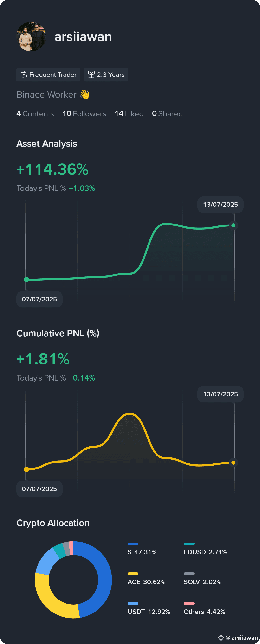Image resolution: width=260 pixels, height=644 pixels.
Task: Click the yellow Cumulative PNL start dot
Action: pos(26,469)
